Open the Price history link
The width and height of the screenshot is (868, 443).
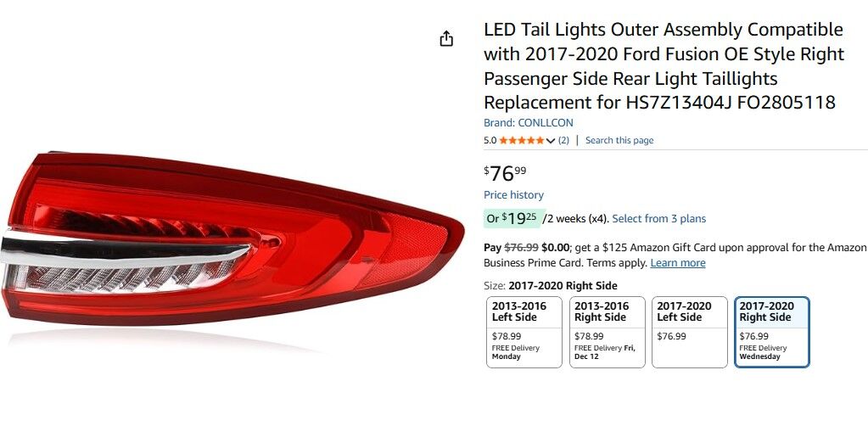[x=513, y=195]
